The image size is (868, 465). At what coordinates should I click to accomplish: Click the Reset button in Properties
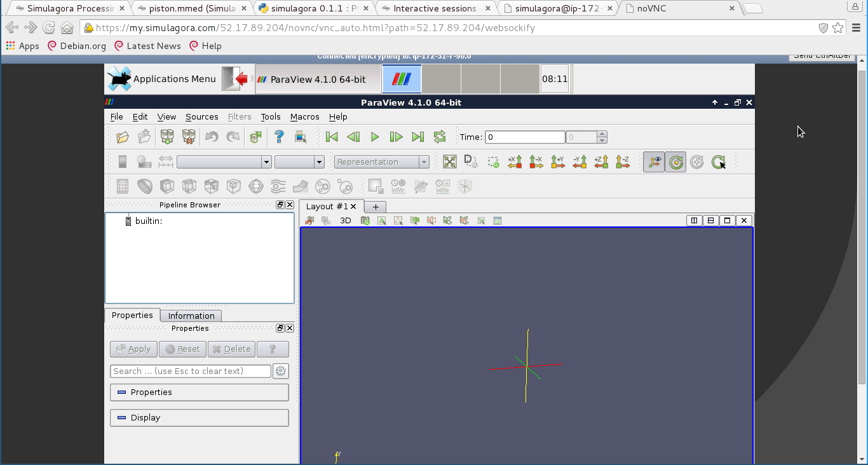[x=182, y=349]
